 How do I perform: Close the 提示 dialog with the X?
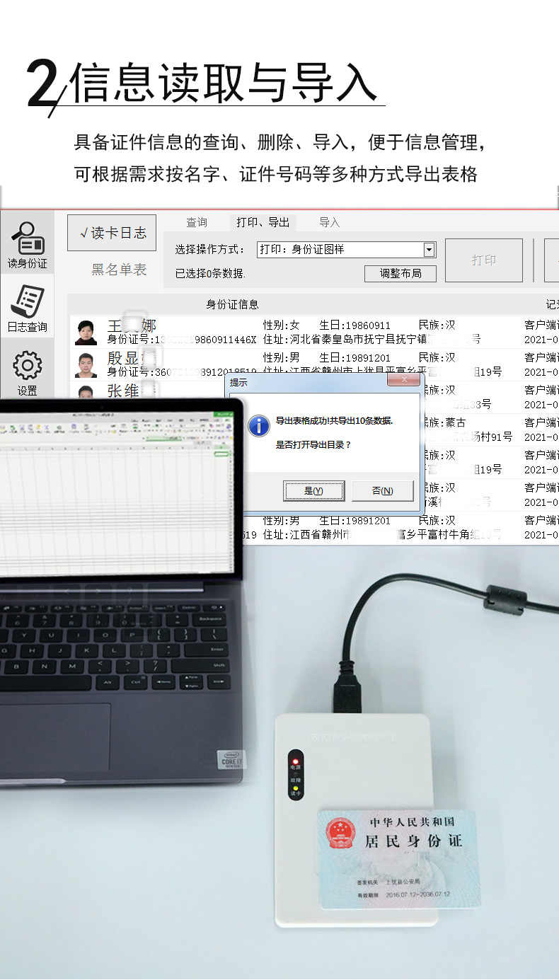(404, 380)
